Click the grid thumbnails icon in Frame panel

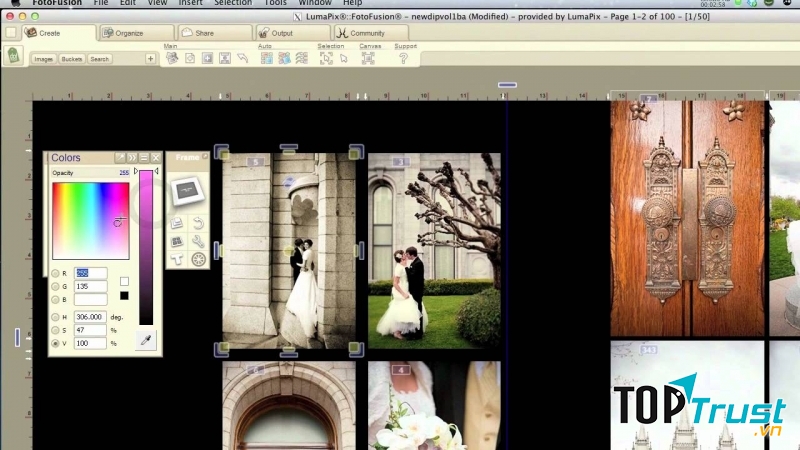tap(177, 241)
